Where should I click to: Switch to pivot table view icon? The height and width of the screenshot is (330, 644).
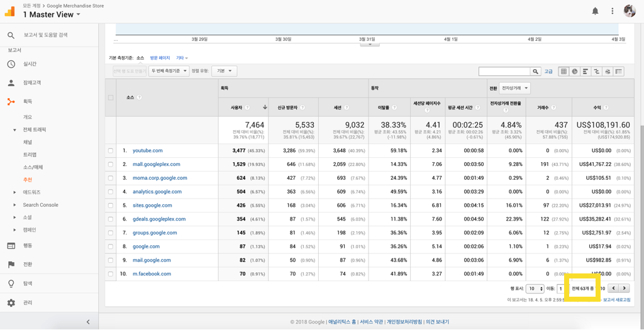tap(618, 72)
